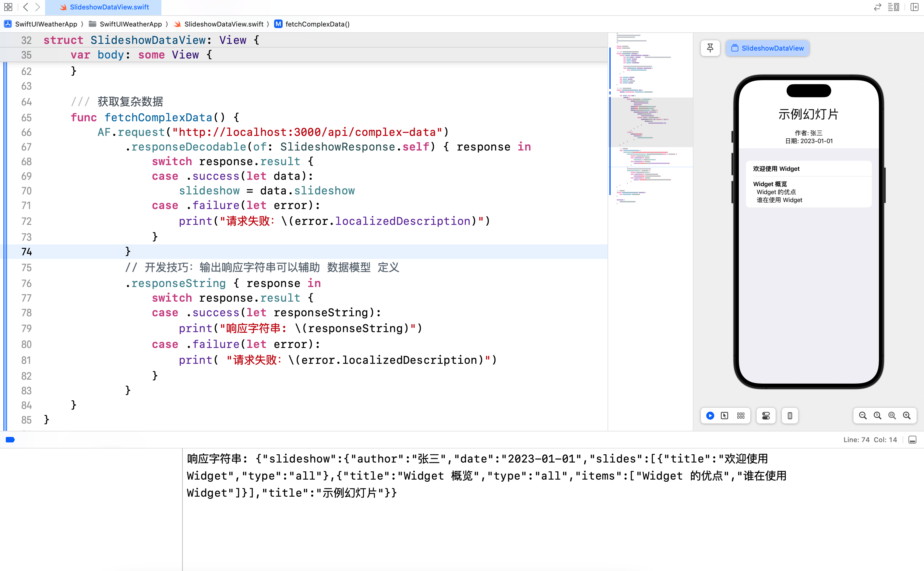This screenshot has height=571, width=924.
Task: Click the 开发技巧 comment on line 75
Action: [x=262, y=268]
